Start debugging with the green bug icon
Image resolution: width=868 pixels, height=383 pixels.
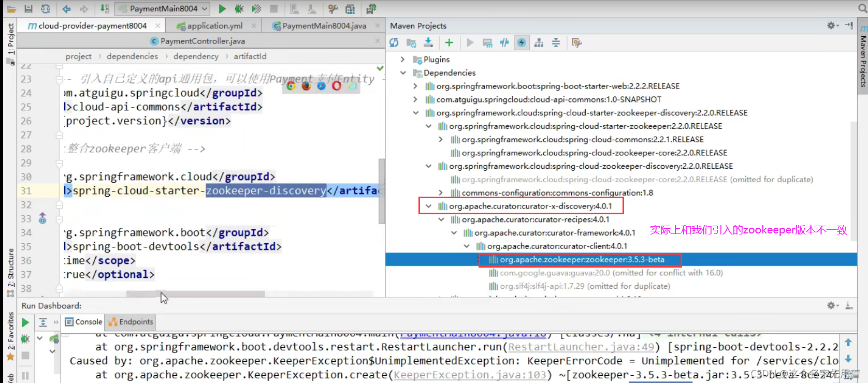(239, 9)
